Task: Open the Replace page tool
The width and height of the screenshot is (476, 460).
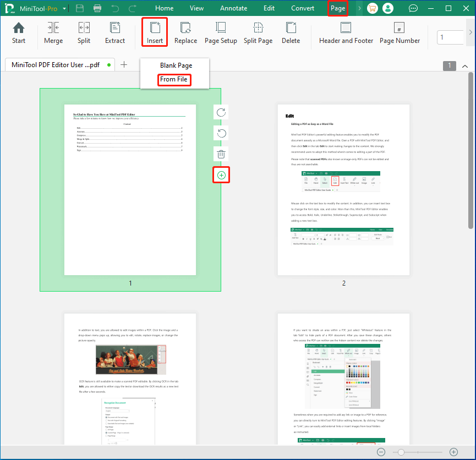Action: 185,33
